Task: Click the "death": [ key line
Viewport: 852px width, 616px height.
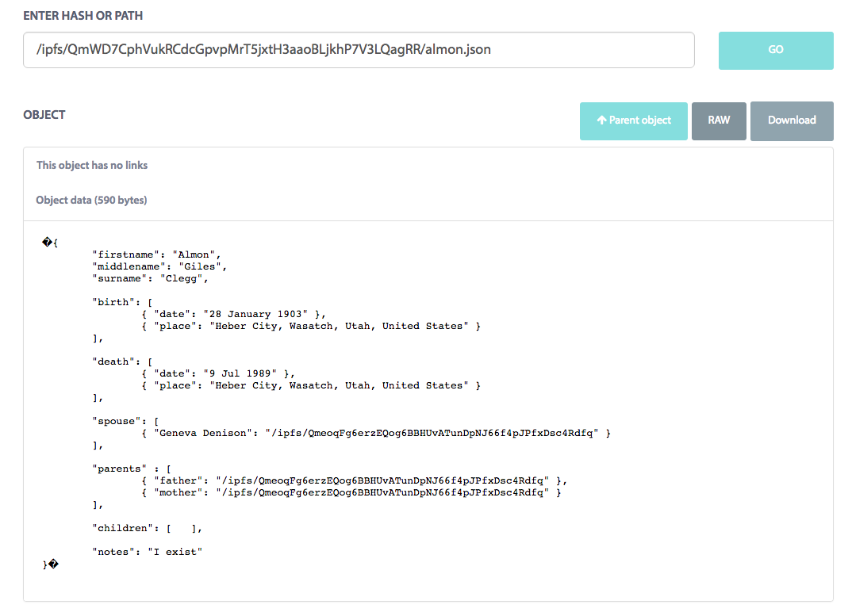Action: point(123,362)
